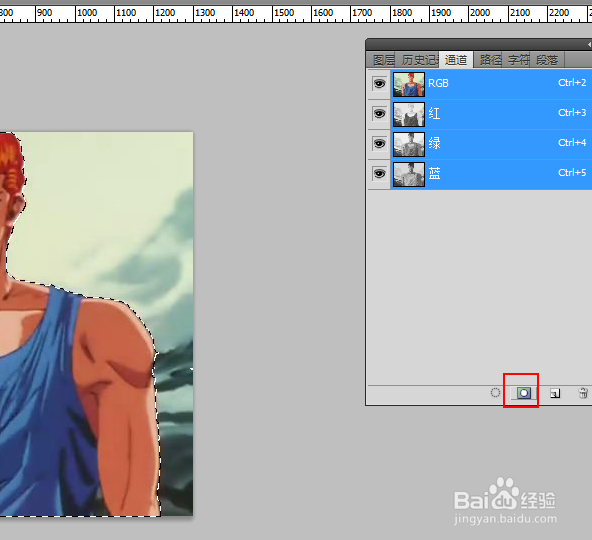Select the channel named RGB
Image resolution: width=592 pixels, height=540 pixels.
click(438, 83)
